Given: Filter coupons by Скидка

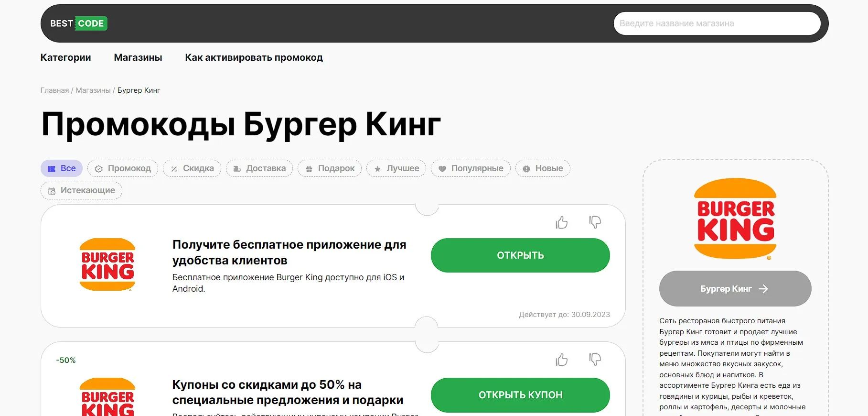Looking at the screenshot, I should [x=192, y=168].
